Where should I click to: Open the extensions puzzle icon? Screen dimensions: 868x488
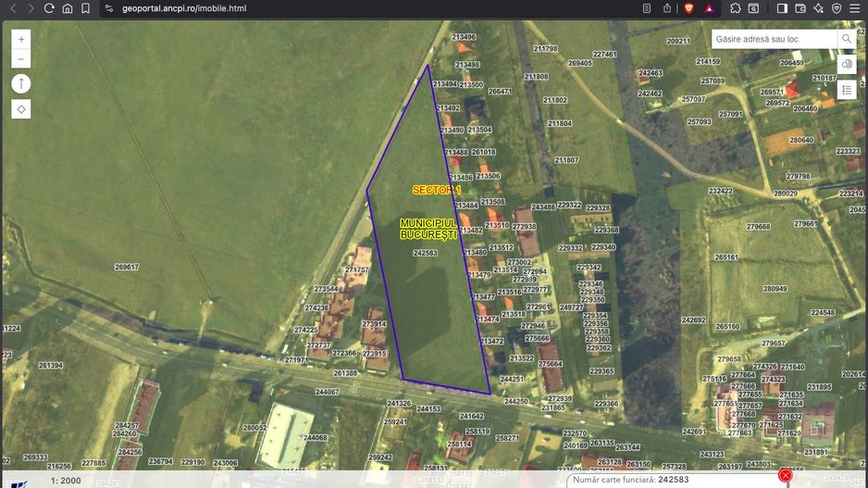[735, 8]
